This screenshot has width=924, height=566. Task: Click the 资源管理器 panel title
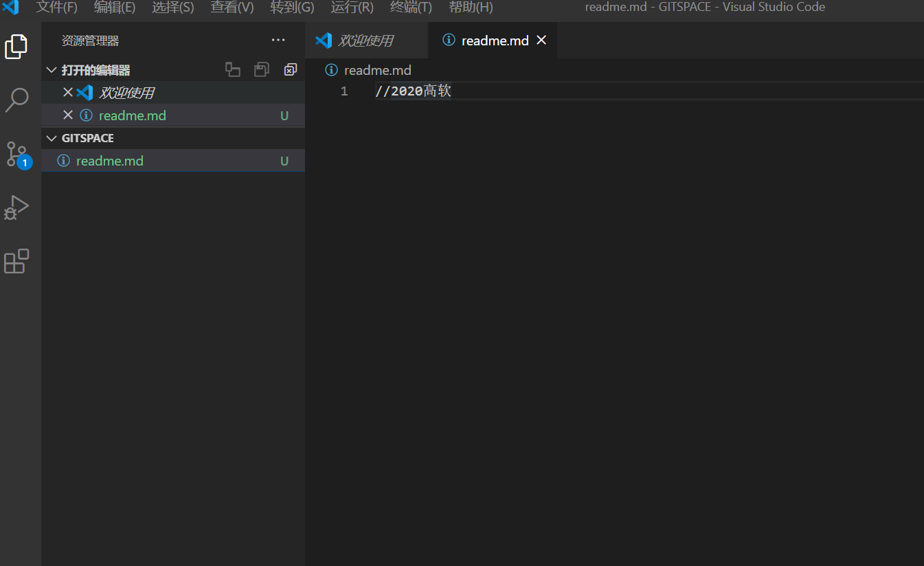90,41
